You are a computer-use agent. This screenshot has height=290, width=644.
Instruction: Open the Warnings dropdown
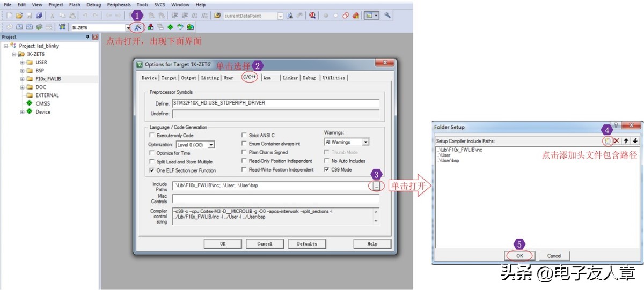pyautogui.click(x=365, y=142)
